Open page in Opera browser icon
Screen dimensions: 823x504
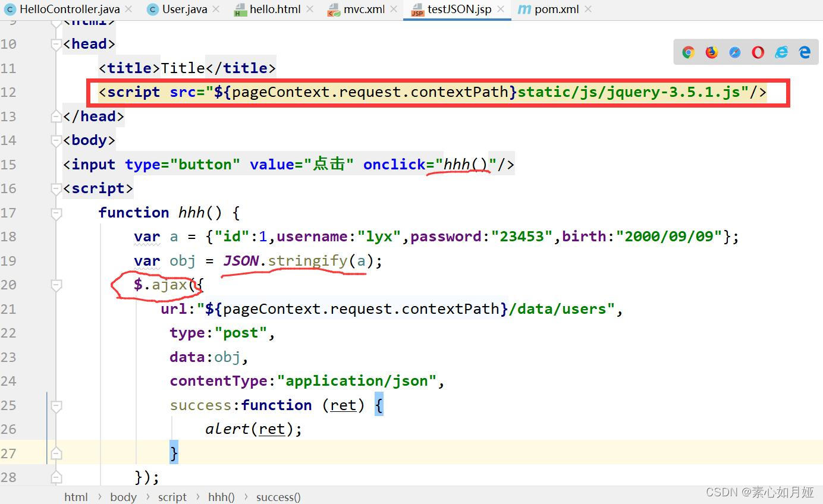pyautogui.click(x=758, y=52)
